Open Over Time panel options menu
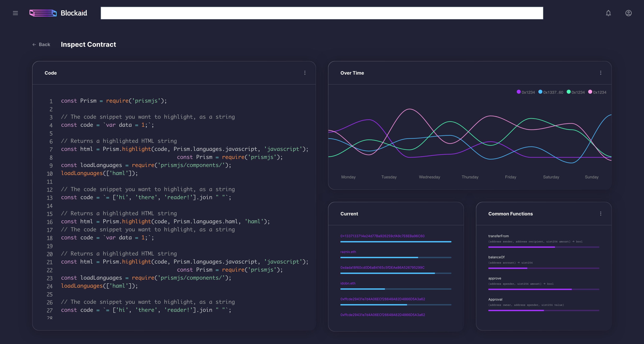Image resolution: width=644 pixels, height=344 pixels. point(601,73)
